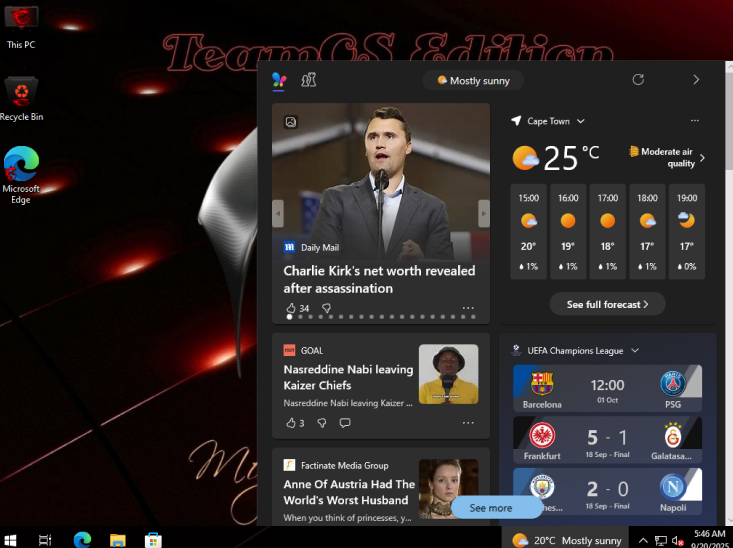The height and width of the screenshot is (548, 733).
Task: Select the 16:00 hourly forecast tile
Action: point(568,232)
